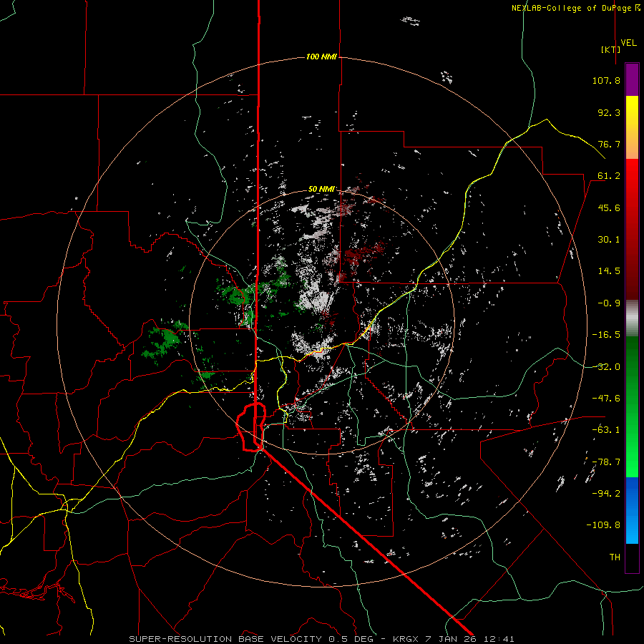Viewport: 644px width, 644px height.
Task: Click the -94.2 velocity scale value
Action: 606,494
